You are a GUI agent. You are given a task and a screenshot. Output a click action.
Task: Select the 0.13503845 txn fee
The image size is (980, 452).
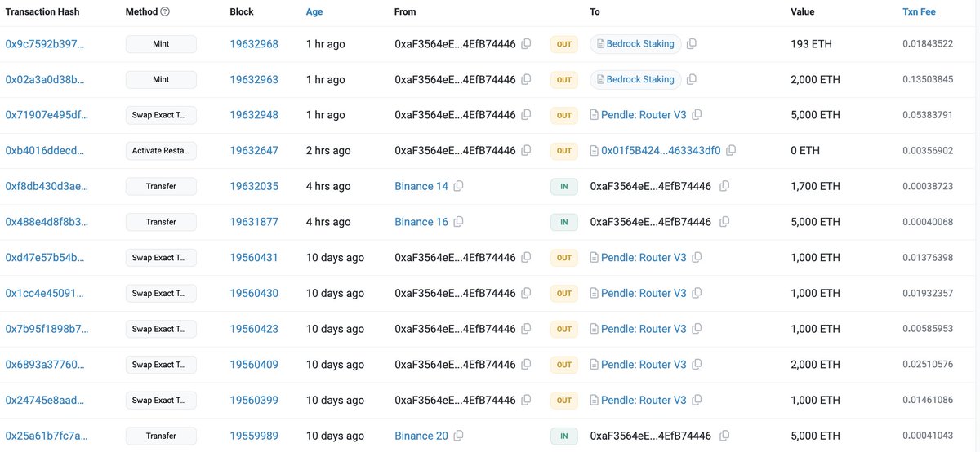point(928,79)
